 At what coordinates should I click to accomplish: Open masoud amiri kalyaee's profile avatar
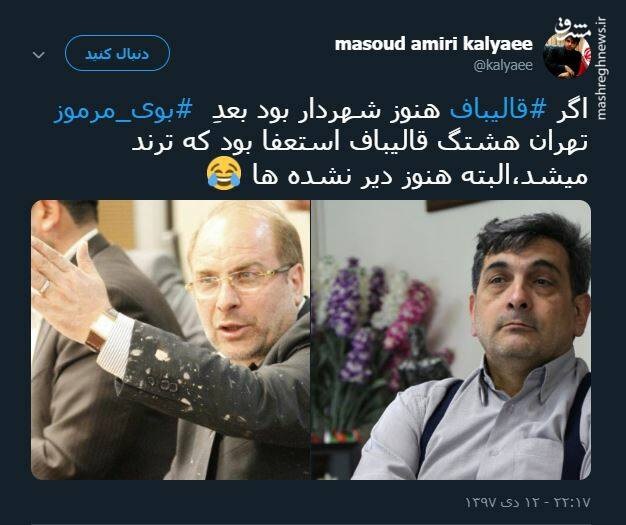567,53
